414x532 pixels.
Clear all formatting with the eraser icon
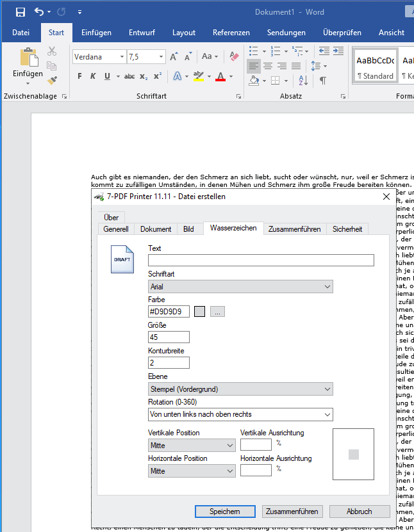(234, 56)
